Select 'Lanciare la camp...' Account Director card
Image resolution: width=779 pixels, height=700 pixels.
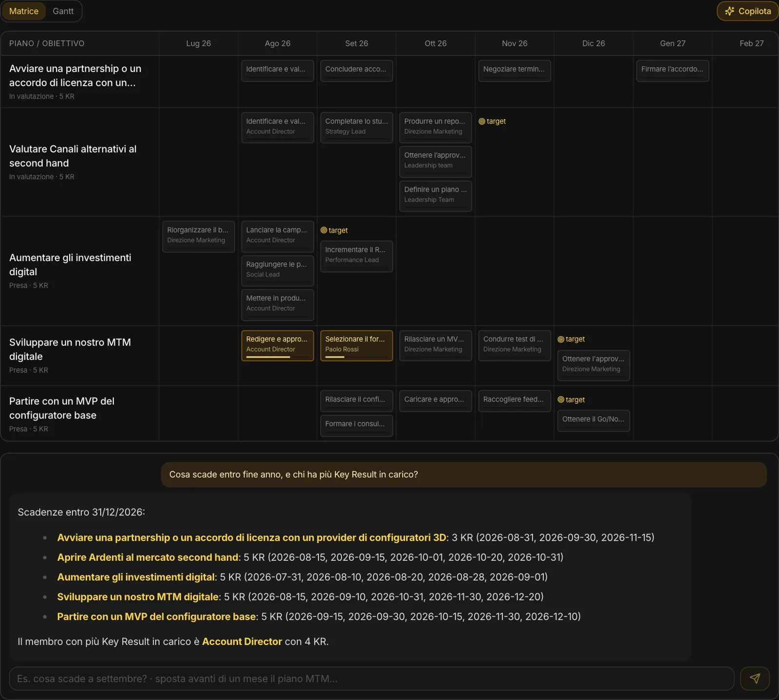(x=278, y=237)
